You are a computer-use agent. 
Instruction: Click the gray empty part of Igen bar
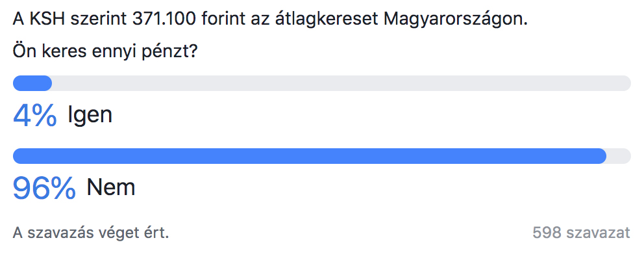point(341,83)
